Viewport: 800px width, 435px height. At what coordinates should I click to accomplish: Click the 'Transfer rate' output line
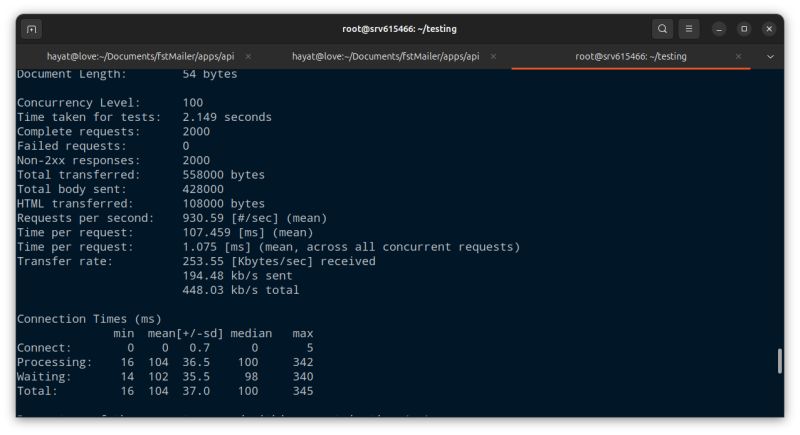pos(196,261)
